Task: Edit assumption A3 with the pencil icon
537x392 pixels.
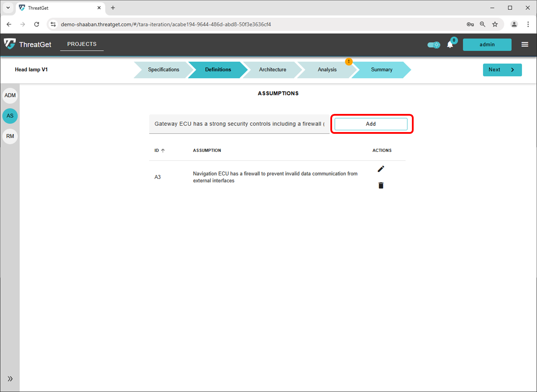Action: tap(381, 169)
